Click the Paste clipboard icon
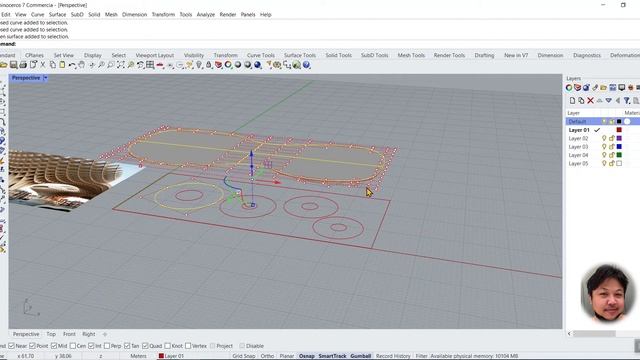This screenshot has height=360, width=640. (62, 64)
